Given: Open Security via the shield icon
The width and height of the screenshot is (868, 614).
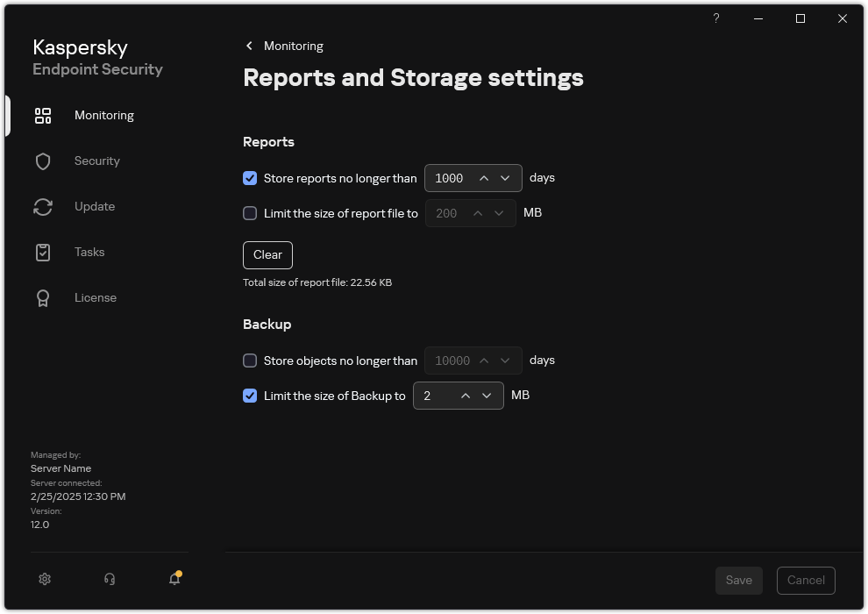Looking at the screenshot, I should pyautogui.click(x=43, y=161).
